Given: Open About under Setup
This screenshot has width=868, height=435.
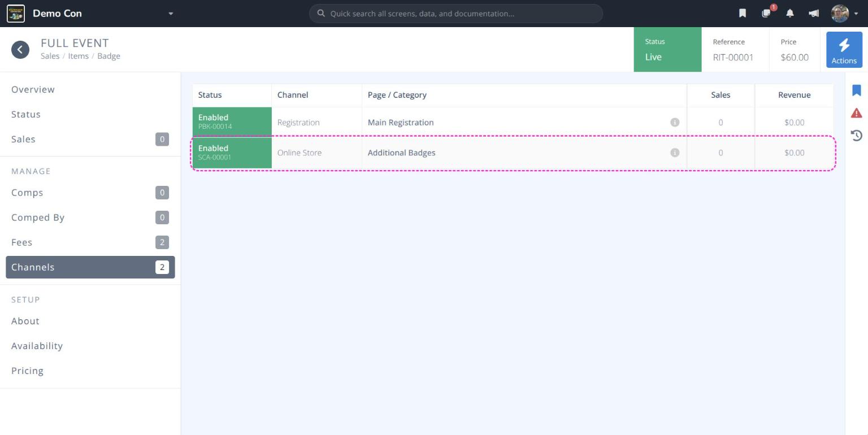Looking at the screenshot, I should pyautogui.click(x=90, y=321).
